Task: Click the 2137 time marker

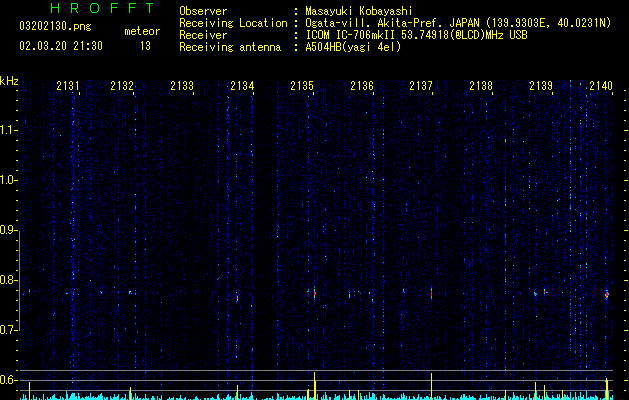Action: coord(421,85)
